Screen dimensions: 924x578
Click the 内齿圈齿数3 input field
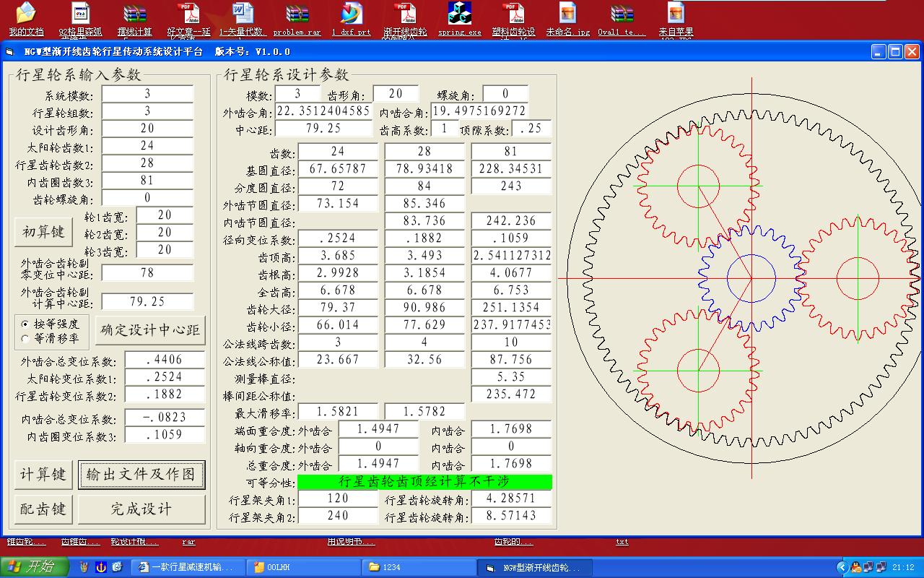click(147, 181)
